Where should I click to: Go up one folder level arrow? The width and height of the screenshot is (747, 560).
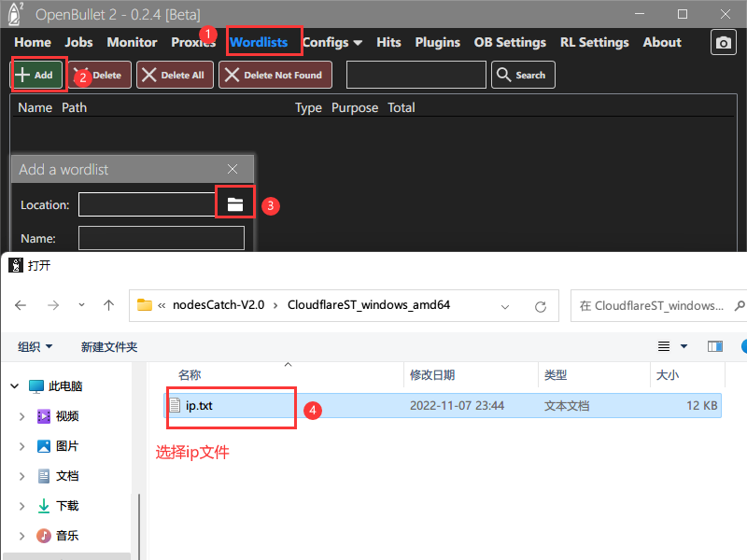pyautogui.click(x=109, y=305)
